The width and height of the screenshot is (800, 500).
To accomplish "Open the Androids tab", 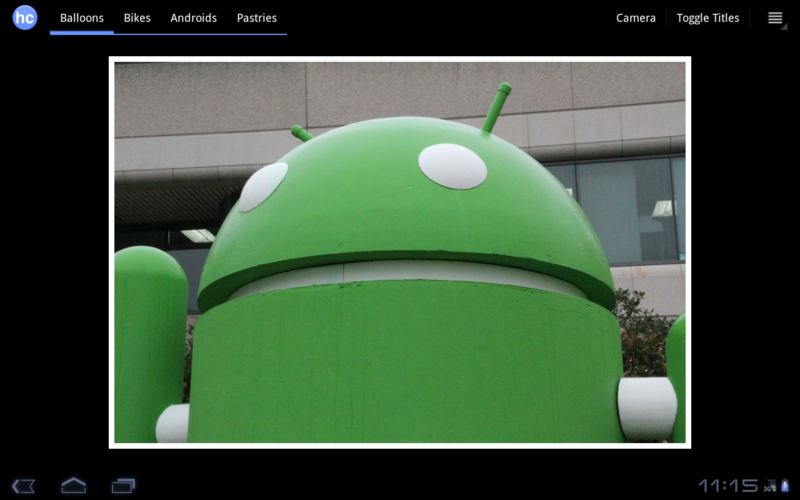I will 193,18.
